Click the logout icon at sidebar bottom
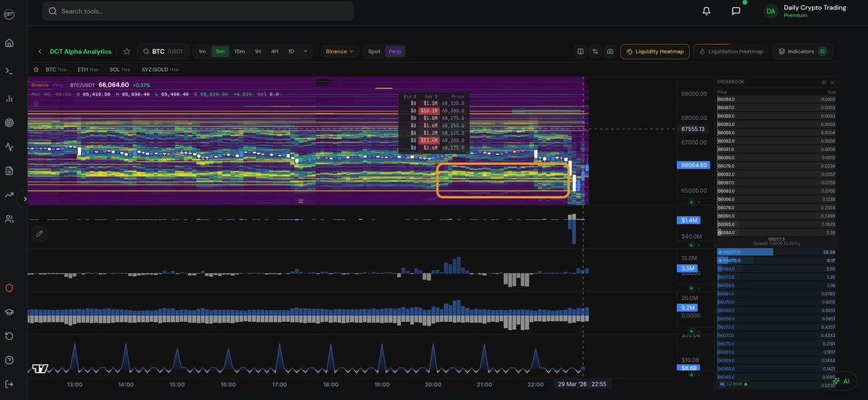 [9, 384]
